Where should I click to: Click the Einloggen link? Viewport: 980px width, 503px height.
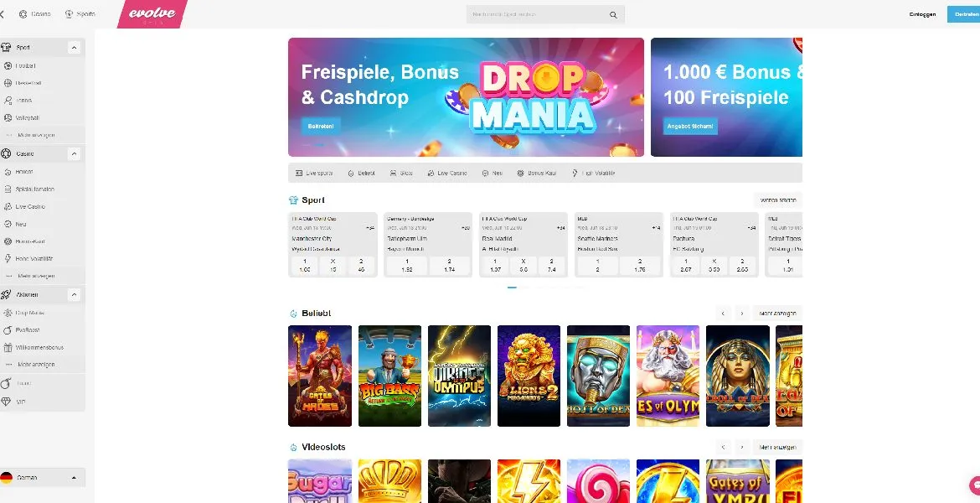(x=922, y=14)
